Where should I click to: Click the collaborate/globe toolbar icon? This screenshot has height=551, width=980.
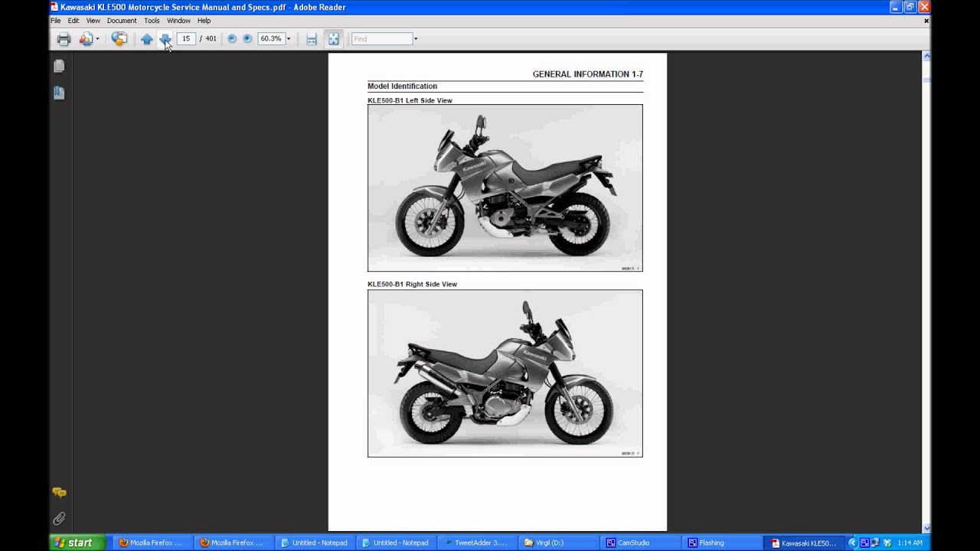point(119,39)
